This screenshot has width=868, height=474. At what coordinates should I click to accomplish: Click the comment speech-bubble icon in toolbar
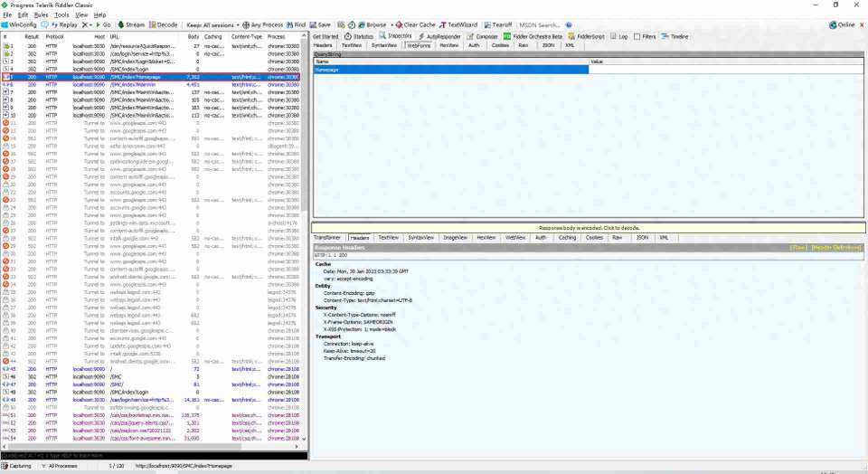click(x=44, y=25)
